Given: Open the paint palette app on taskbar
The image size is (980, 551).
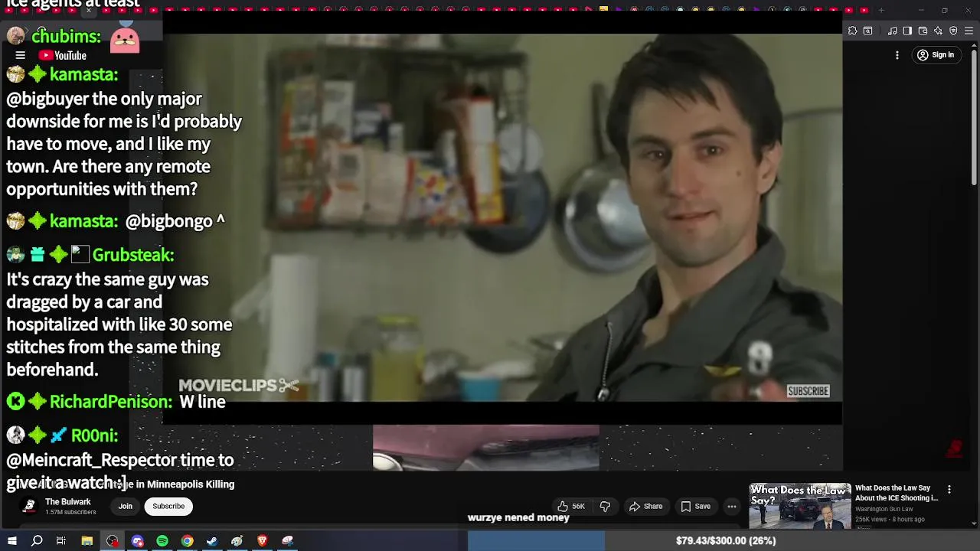Looking at the screenshot, I should tap(237, 541).
